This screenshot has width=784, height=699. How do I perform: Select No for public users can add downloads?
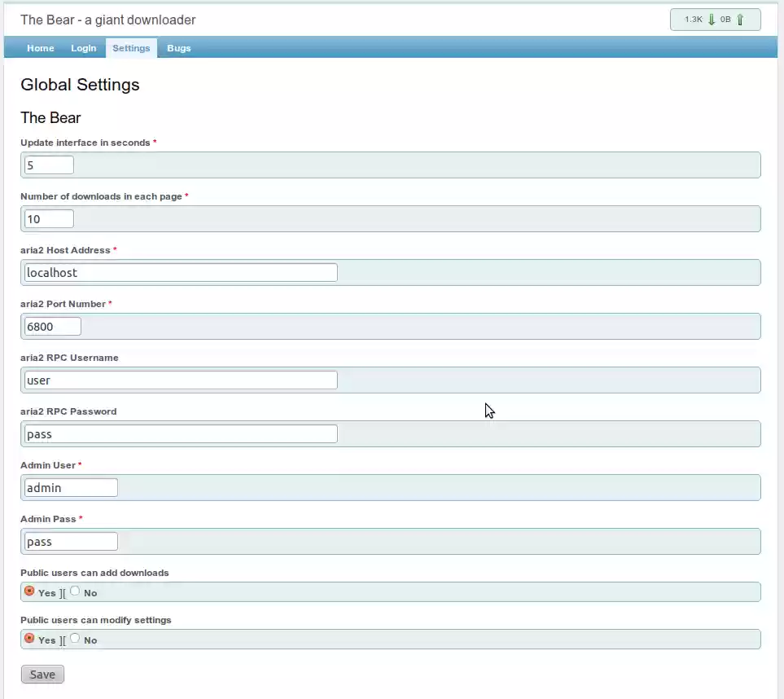74,591
